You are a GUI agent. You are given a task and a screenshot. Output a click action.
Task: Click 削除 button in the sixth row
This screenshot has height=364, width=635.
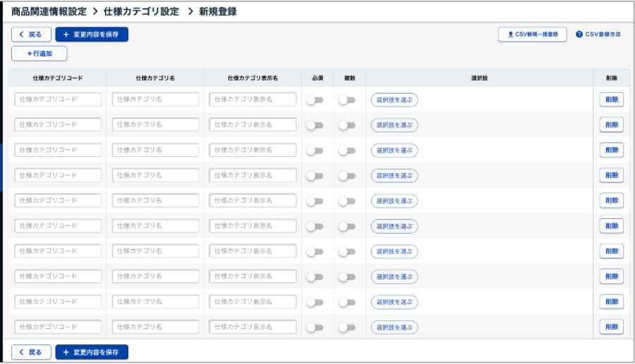click(x=611, y=226)
